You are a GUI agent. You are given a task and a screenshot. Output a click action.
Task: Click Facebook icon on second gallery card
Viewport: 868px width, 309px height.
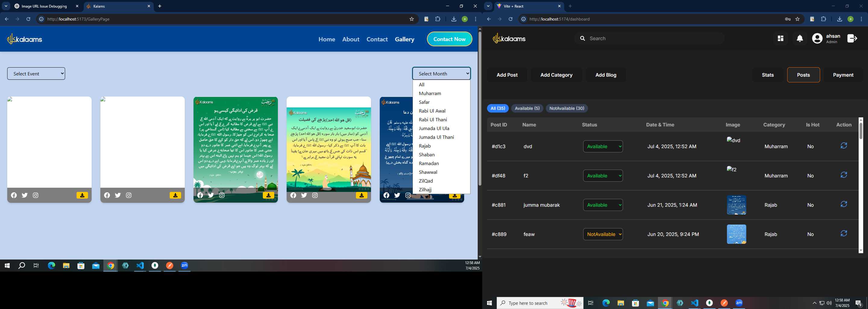pyautogui.click(x=107, y=195)
